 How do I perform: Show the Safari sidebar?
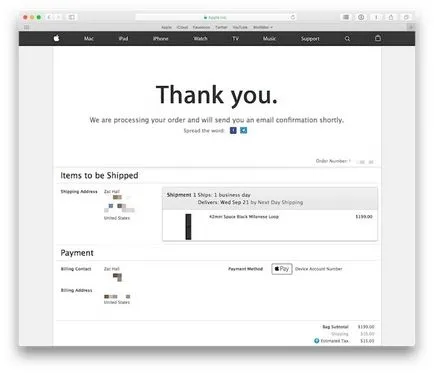pyautogui.click(x=71, y=17)
